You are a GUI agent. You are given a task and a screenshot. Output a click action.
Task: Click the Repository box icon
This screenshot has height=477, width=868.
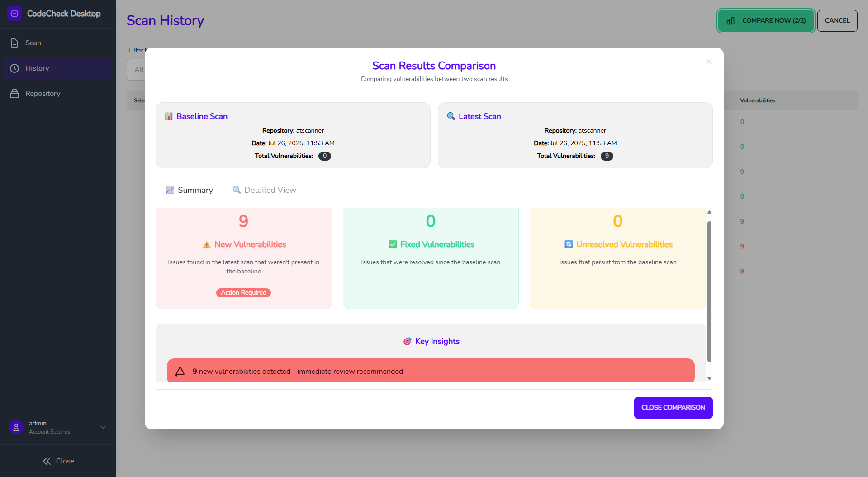click(x=14, y=94)
